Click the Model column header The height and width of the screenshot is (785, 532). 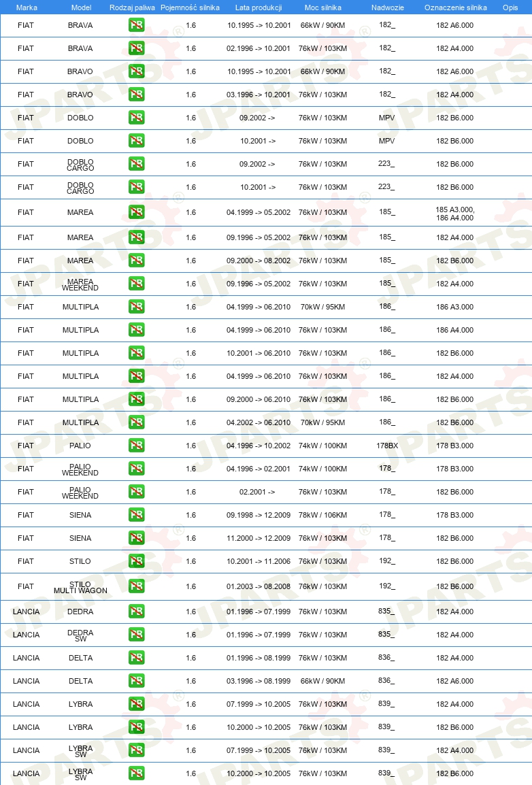click(x=81, y=7)
